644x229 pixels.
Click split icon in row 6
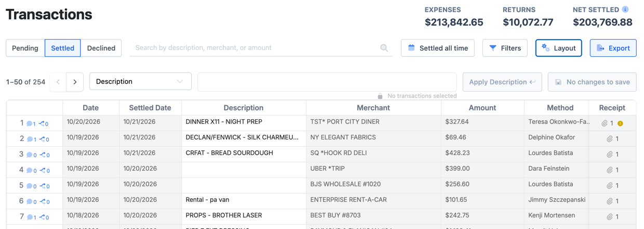point(42,202)
